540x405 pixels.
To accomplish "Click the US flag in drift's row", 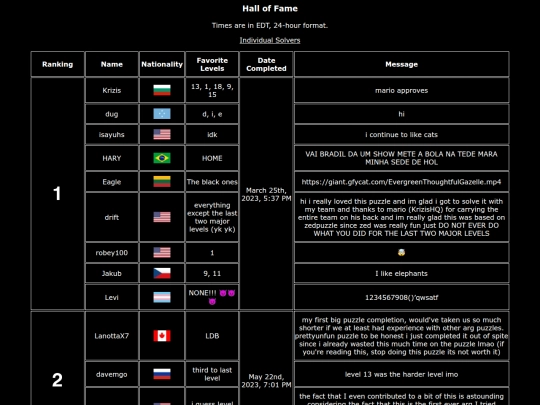I will [162, 217].
